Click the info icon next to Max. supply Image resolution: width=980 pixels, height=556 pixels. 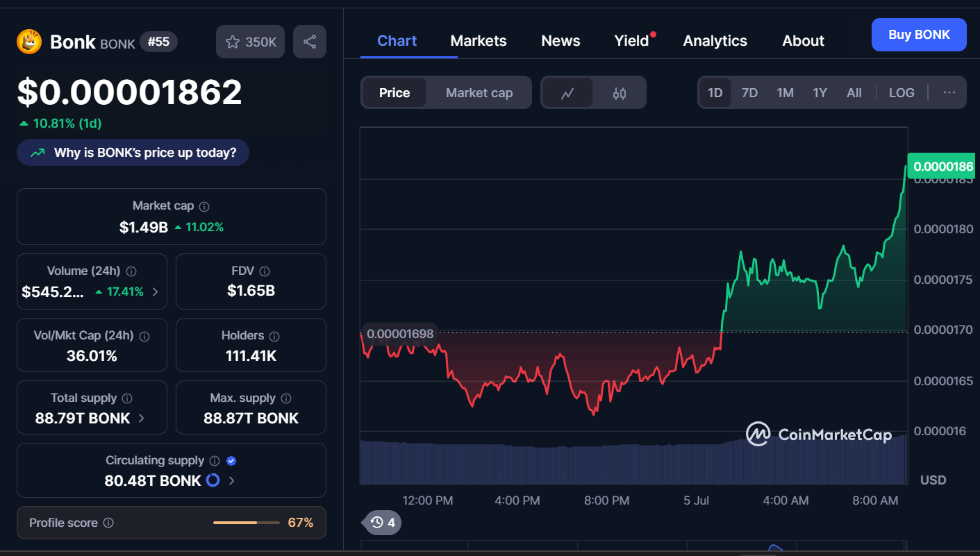286,398
